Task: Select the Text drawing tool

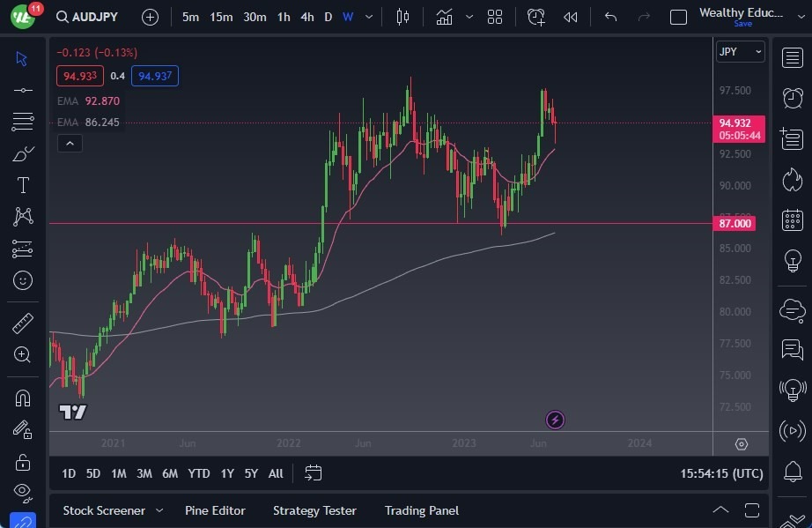Action: 22,185
